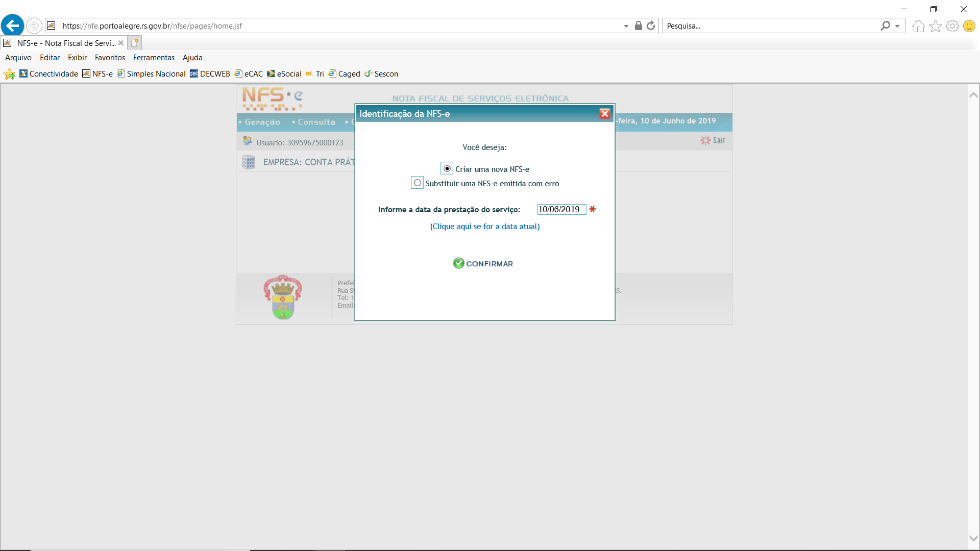Open the favorites star icon
The width and height of the screenshot is (980, 551).
click(935, 26)
